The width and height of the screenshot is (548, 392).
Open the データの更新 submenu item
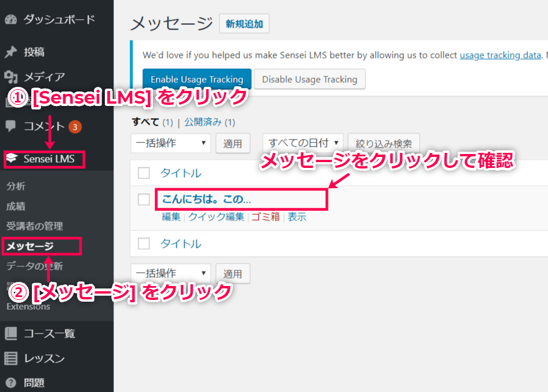(x=35, y=266)
